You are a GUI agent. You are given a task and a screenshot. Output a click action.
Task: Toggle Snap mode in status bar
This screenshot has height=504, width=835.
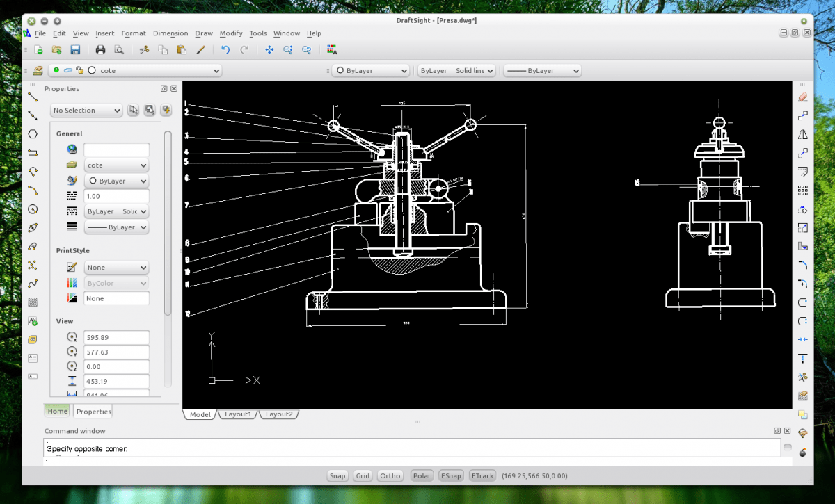point(337,475)
